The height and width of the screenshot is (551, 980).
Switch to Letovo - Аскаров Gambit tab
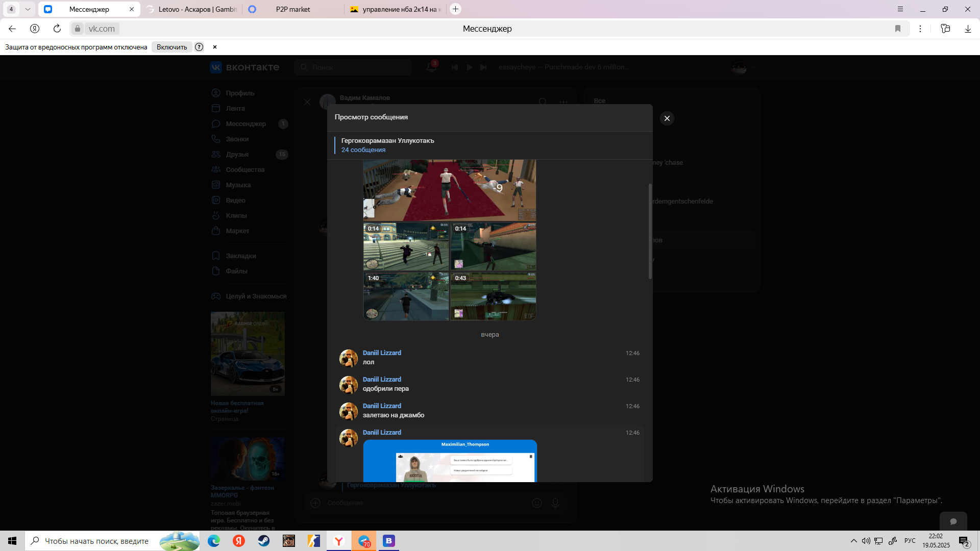coord(197,9)
